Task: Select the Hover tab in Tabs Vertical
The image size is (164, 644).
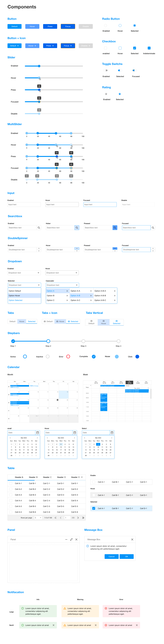Action: tap(103, 322)
